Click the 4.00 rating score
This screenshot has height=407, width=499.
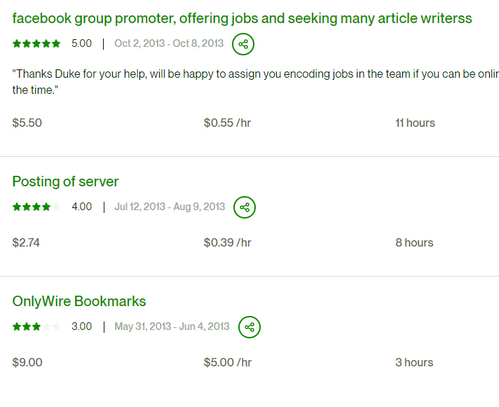coord(82,207)
